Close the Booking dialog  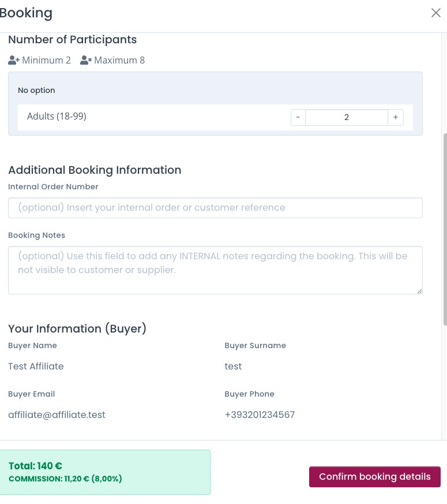click(x=435, y=13)
